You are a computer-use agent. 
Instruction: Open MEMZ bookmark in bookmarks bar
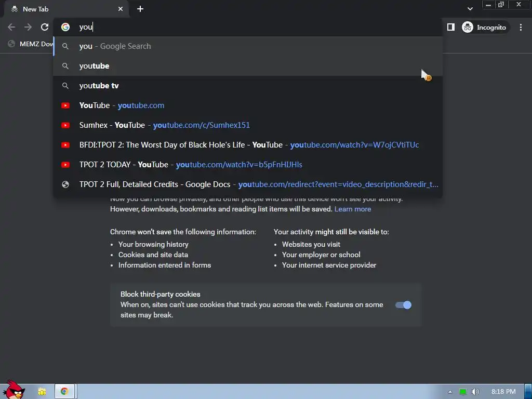click(31, 44)
